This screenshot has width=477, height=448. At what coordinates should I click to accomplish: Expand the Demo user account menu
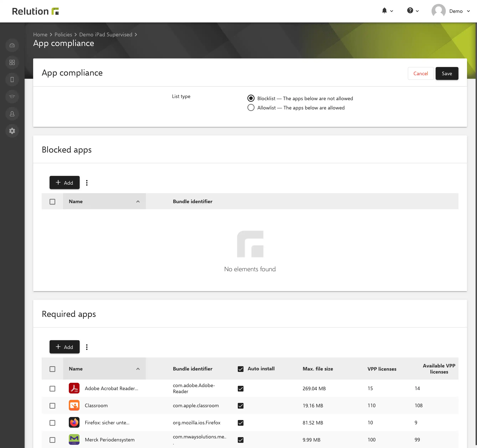pyautogui.click(x=451, y=11)
